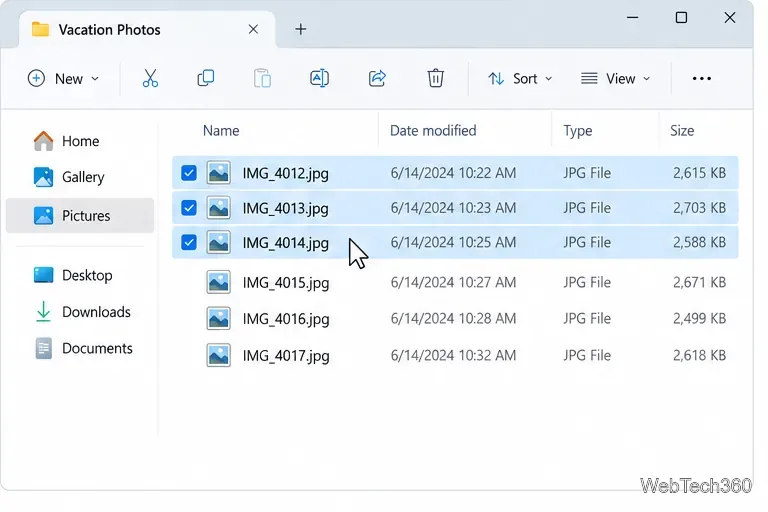Click the Cut scissors icon
Screen dimensions: 768x512
[150, 78]
